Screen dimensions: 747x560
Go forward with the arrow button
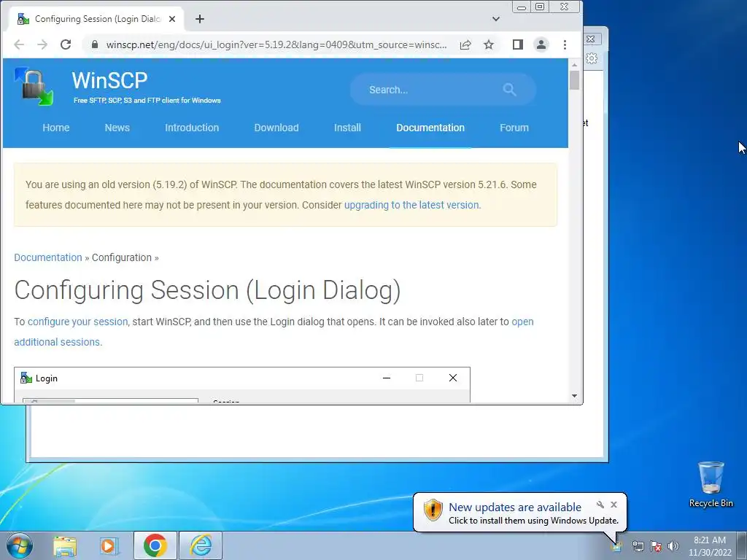[x=42, y=44]
